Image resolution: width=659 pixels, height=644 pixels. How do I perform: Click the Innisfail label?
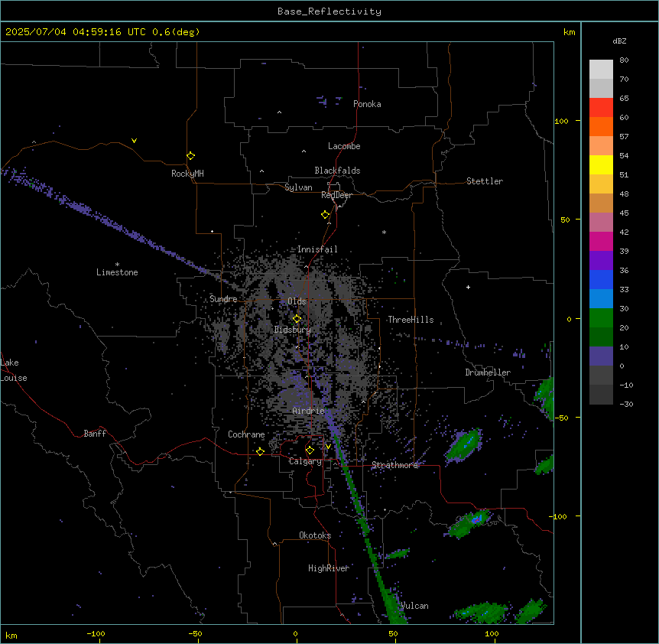pos(317,249)
